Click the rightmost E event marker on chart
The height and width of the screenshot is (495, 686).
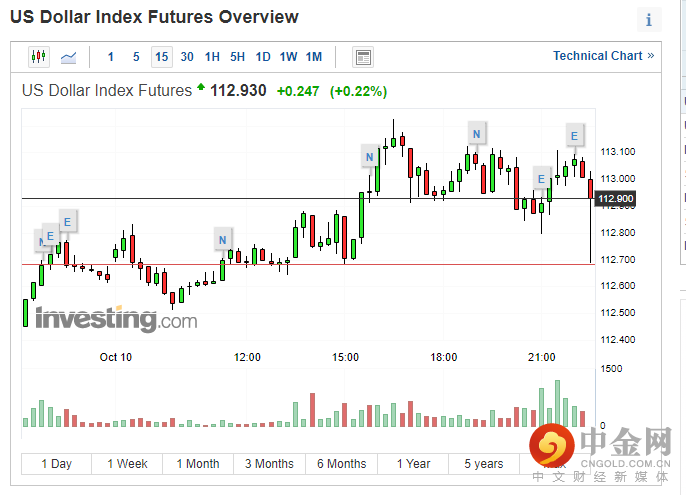pyautogui.click(x=574, y=135)
